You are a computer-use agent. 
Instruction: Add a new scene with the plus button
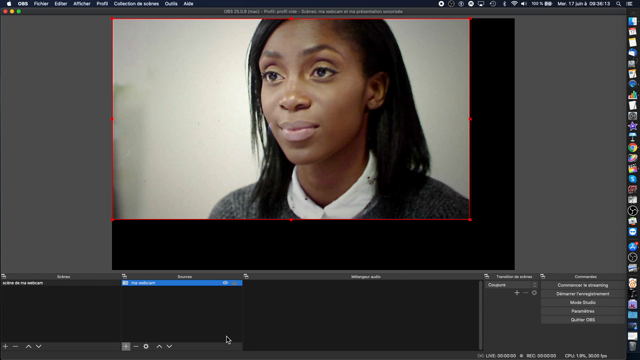(x=5, y=346)
